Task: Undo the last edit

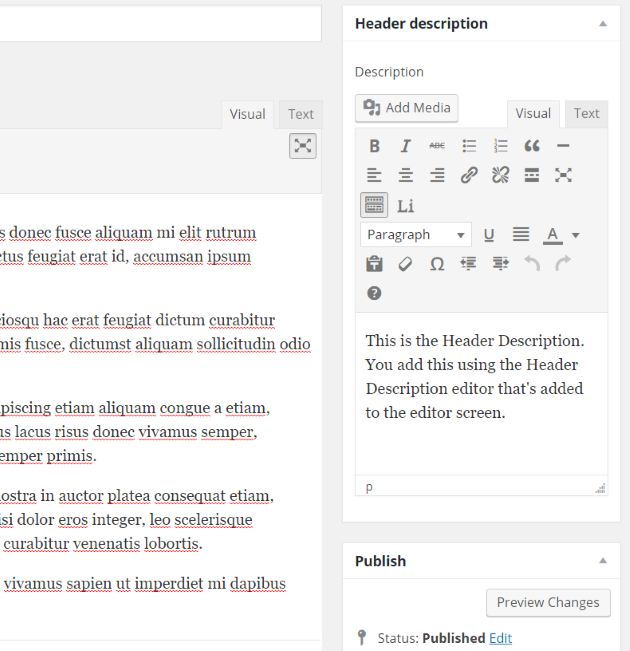Action: point(532,264)
